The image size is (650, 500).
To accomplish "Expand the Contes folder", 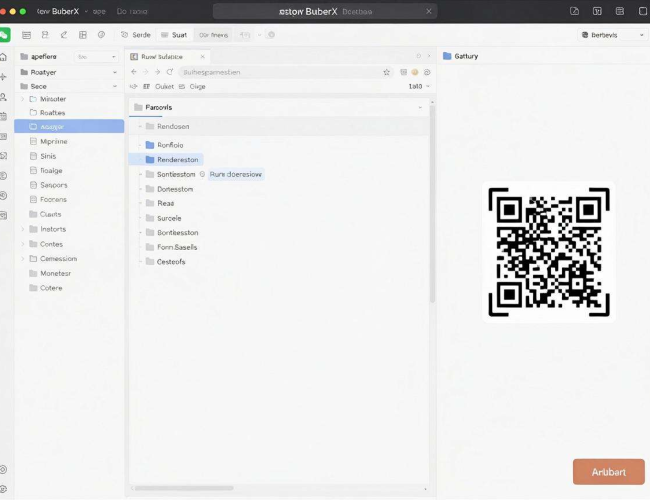I will tap(23, 244).
